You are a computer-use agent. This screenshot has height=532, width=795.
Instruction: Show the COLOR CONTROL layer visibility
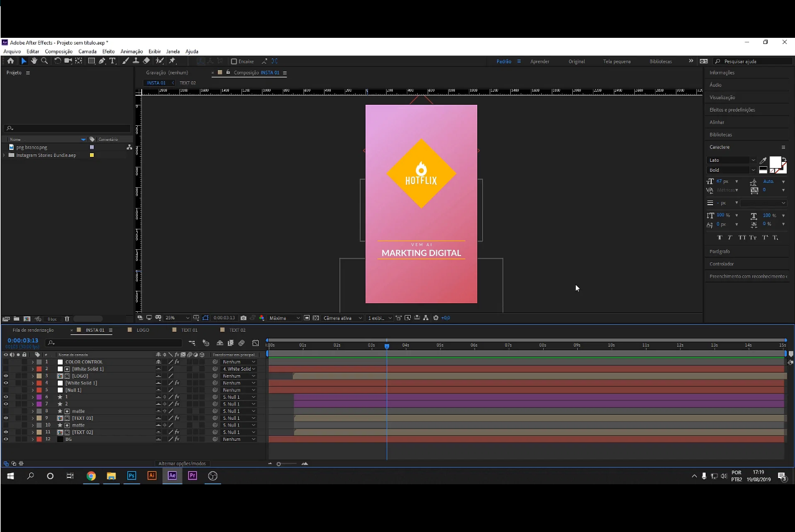tap(6, 362)
